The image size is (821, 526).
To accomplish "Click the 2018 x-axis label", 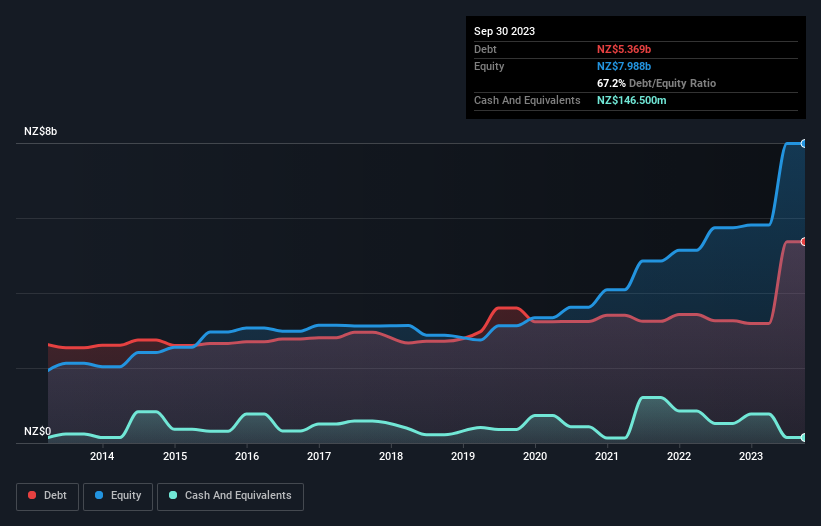I will click(391, 456).
